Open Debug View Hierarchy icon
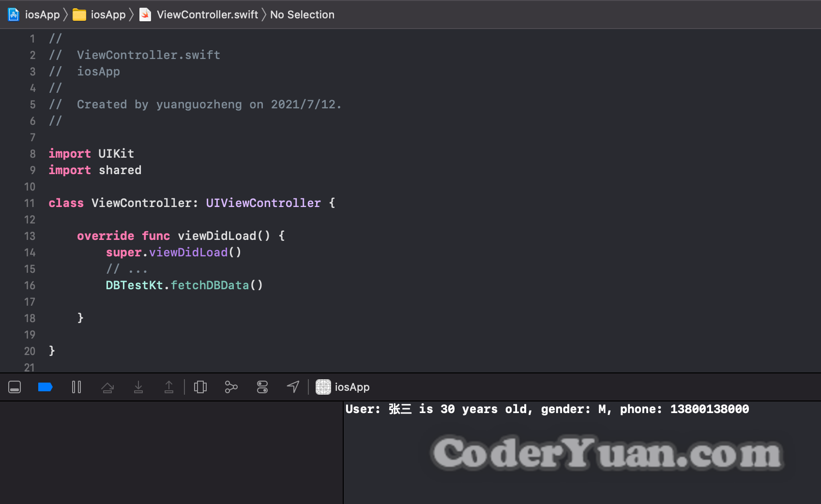 [x=200, y=387]
